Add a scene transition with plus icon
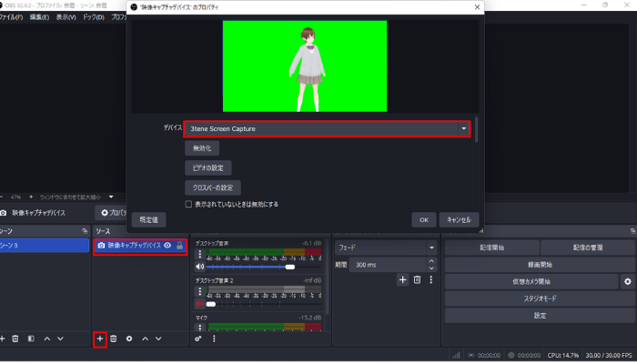This screenshot has height=364, width=637. pyautogui.click(x=402, y=280)
